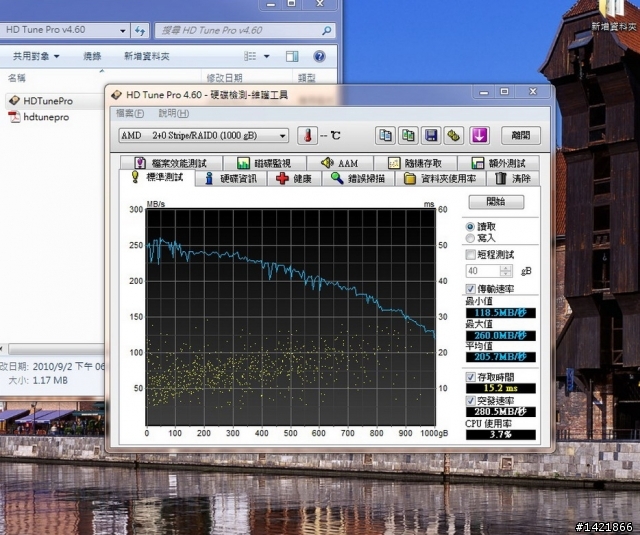Open the 錯誤掃描 tab
Image resolution: width=640 pixels, height=535 pixels.
[x=358, y=178]
